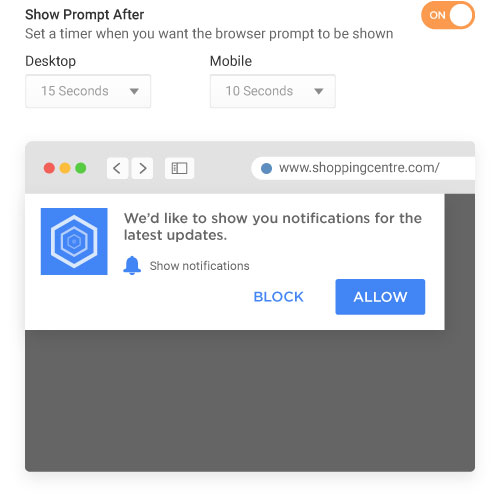Screen dimensions: 500x500
Task: Click the browser forward arrow icon
Action: pyautogui.click(x=142, y=168)
